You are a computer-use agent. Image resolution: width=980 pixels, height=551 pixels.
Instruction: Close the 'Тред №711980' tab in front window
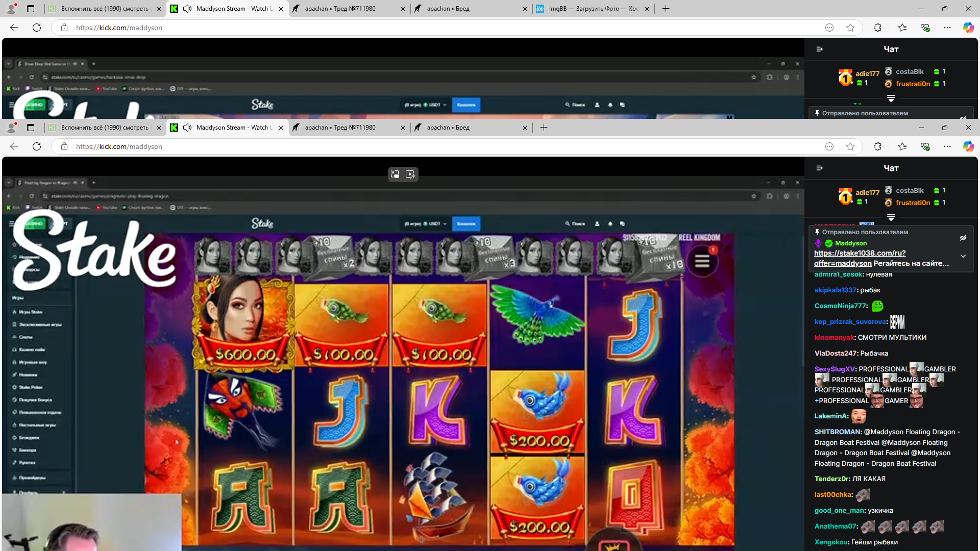[403, 128]
